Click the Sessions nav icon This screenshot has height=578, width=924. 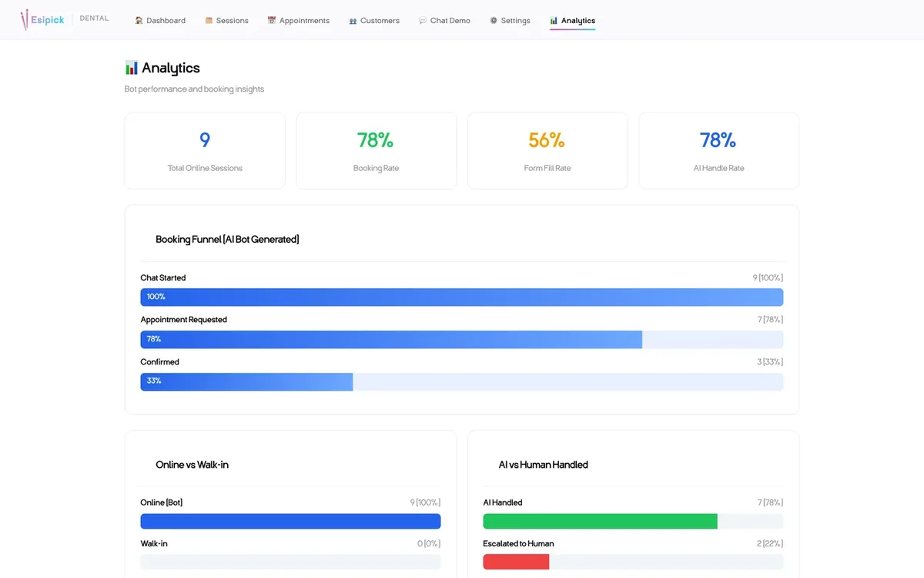pyautogui.click(x=209, y=21)
